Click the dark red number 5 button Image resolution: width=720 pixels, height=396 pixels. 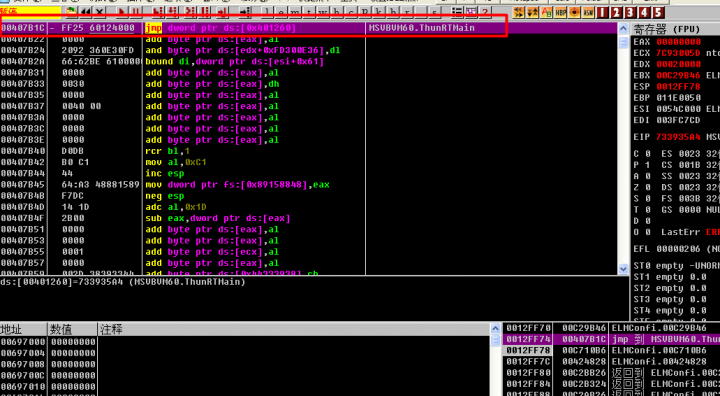tap(658, 12)
